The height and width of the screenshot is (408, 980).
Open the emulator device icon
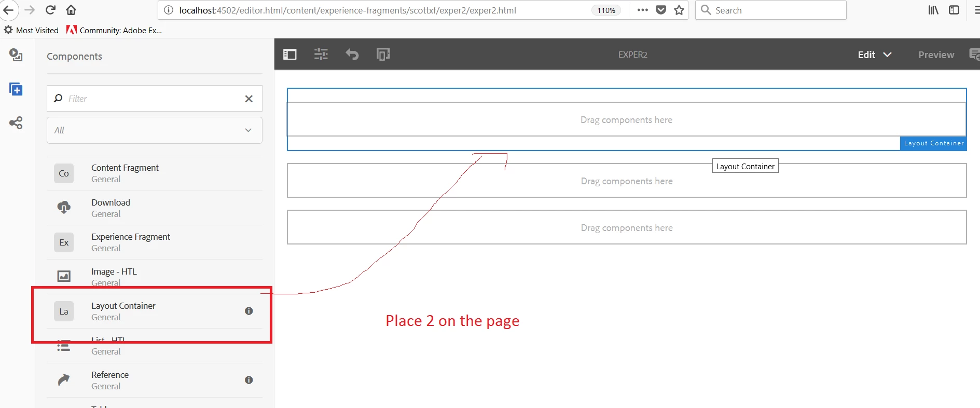click(x=383, y=55)
